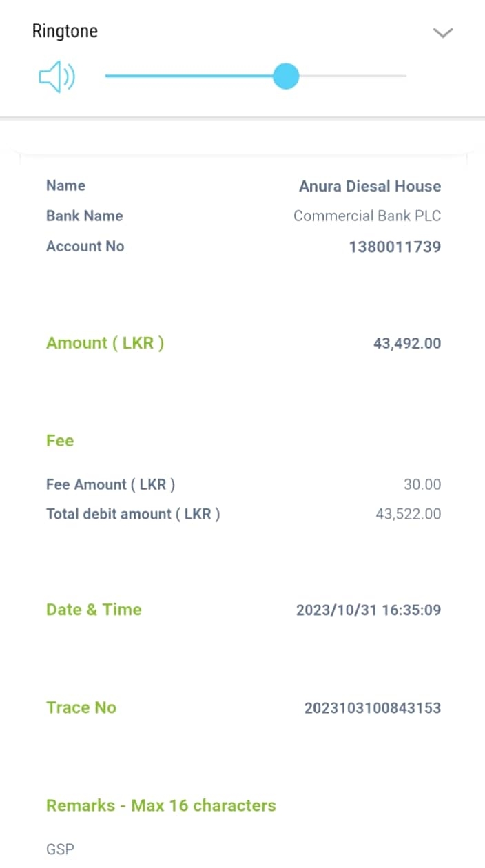This screenshot has width=485, height=868.
Task: Click the Fee section heading
Action: coord(60,441)
